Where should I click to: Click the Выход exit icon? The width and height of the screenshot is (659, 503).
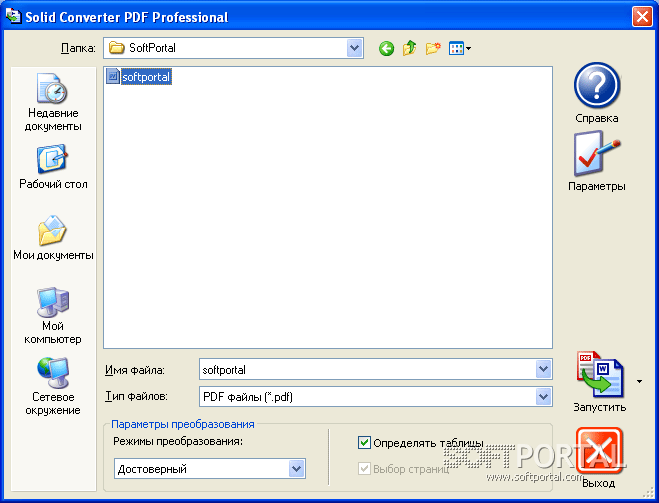pos(599,450)
